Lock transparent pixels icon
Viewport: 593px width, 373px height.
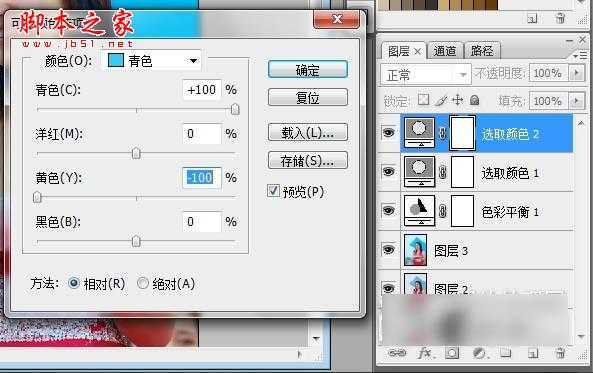pos(423,100)
